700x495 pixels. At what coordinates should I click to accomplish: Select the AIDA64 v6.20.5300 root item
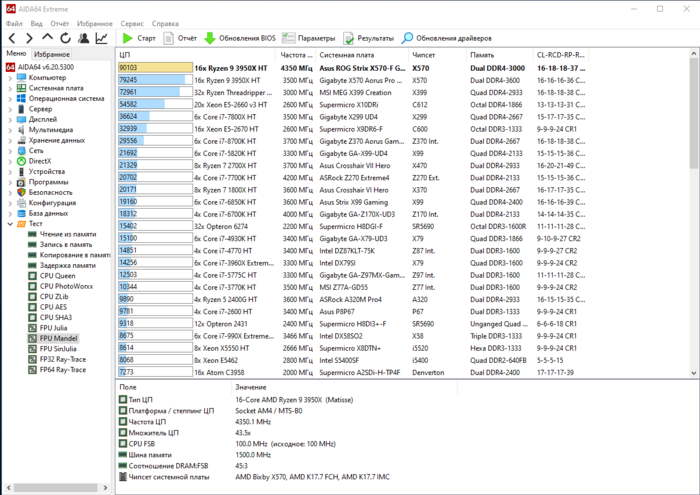pos(40,67)
